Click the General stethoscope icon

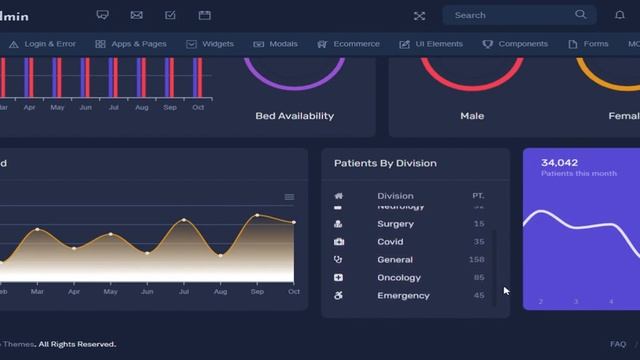pos(338,260)
